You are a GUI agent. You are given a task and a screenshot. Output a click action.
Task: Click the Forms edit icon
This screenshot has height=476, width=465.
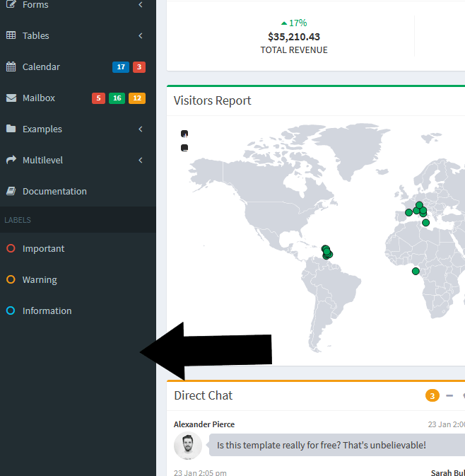11,4
